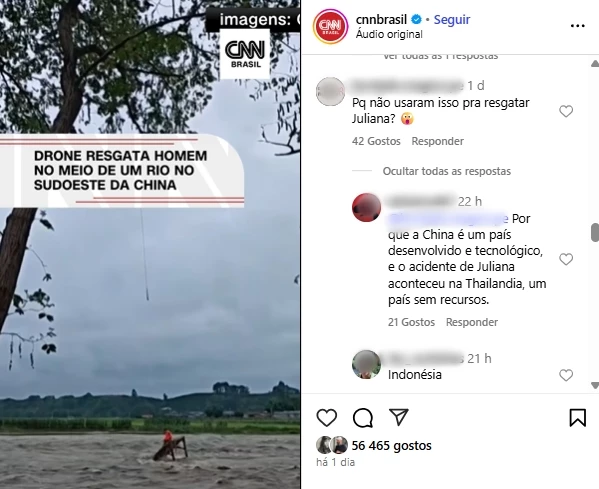Share the post via paper plane icon

tap(398, 417)
